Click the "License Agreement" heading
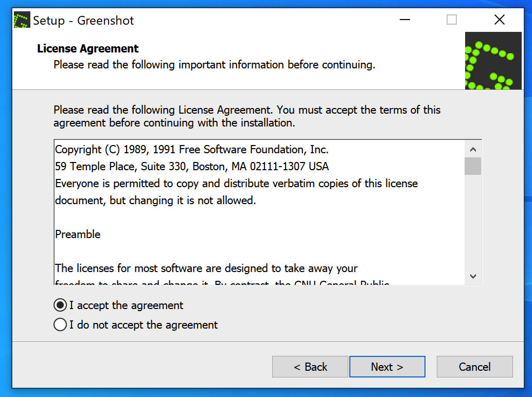The height and width of the screenshot is (397, 532). (x=88, y=49)
